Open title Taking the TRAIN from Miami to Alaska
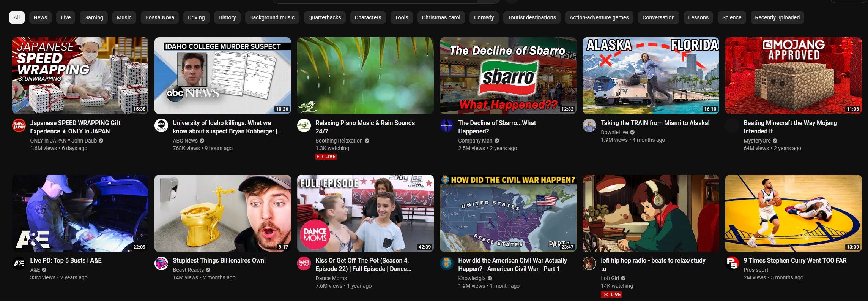868x301 pixels. [655, 123]
